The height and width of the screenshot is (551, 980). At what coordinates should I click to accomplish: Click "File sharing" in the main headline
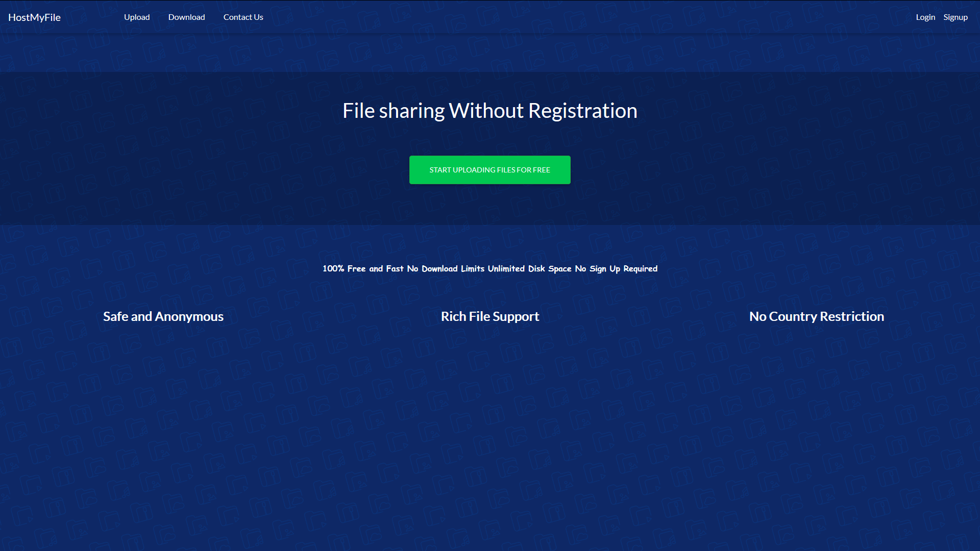pos(393,111)
